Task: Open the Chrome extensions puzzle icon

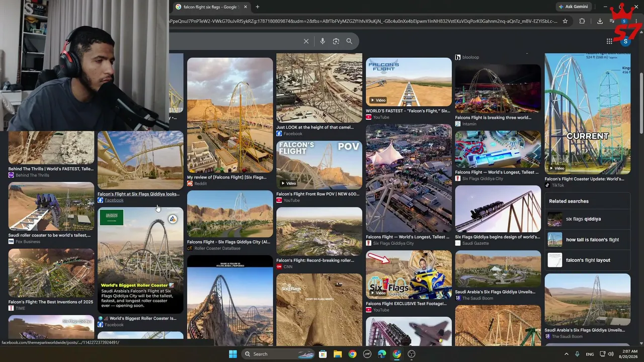Action: 582,21
